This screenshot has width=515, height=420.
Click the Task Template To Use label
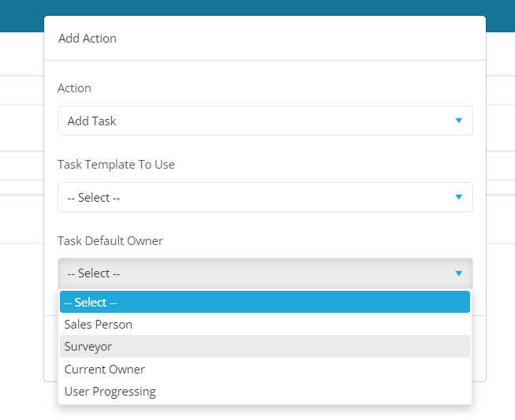(x=116, y=165)
